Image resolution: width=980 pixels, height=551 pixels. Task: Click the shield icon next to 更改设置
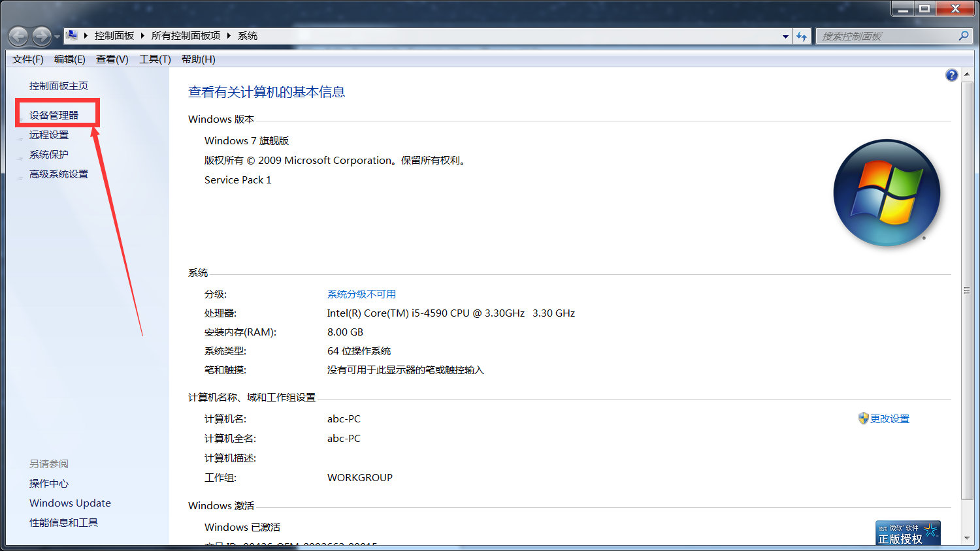point(863,418)
